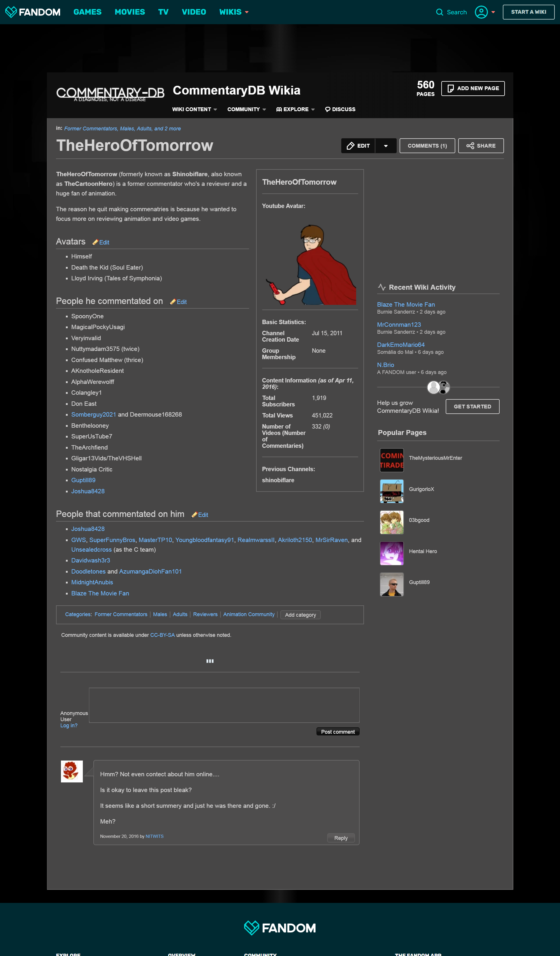Screen dimensions: 560x956
Task: Open the edit options dropdown arrow
Action: click(386, 146)
